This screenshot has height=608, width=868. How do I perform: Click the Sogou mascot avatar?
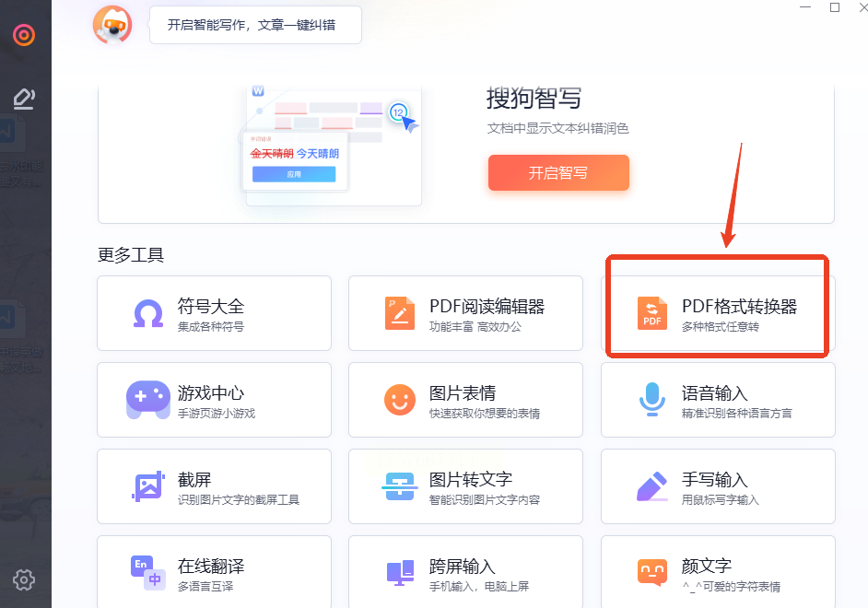click(112, 25)
